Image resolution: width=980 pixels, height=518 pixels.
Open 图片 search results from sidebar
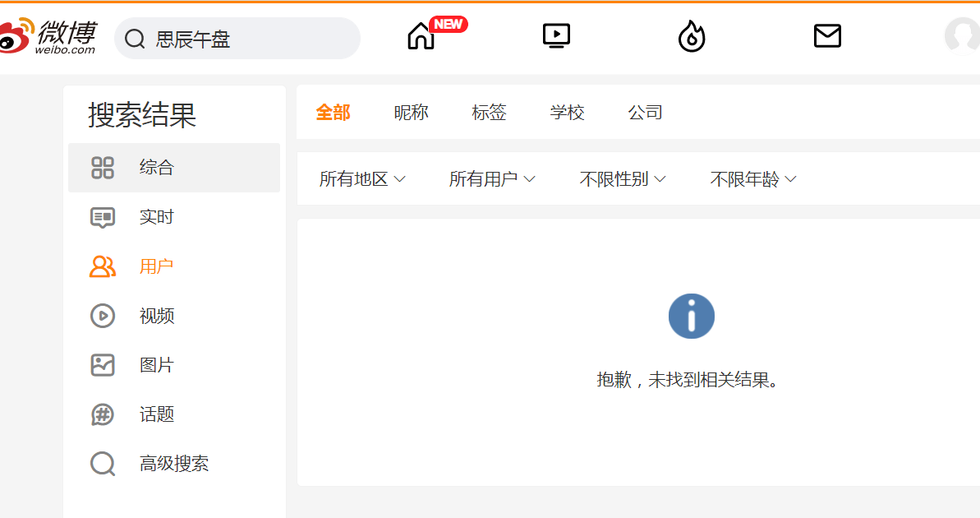(x=156, y=365)
